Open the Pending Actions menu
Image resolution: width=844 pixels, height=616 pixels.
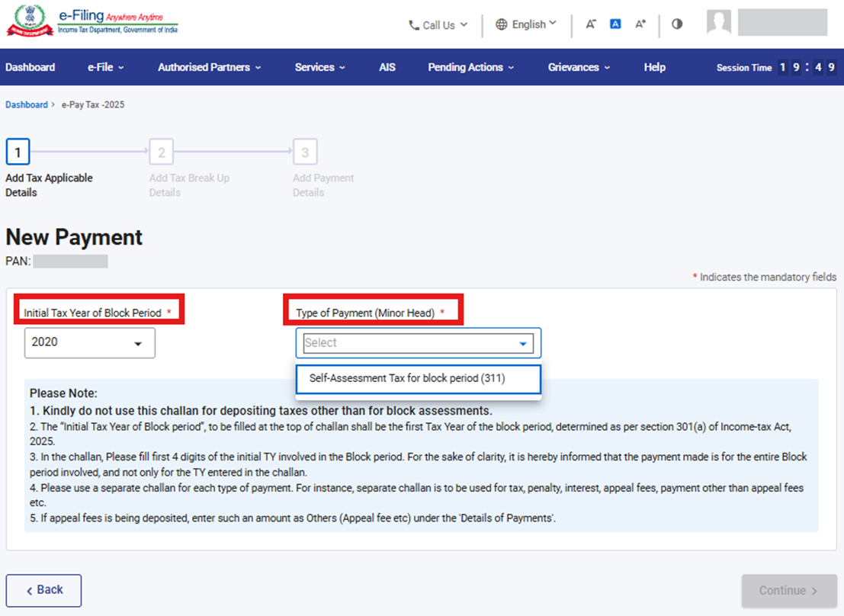470,67
